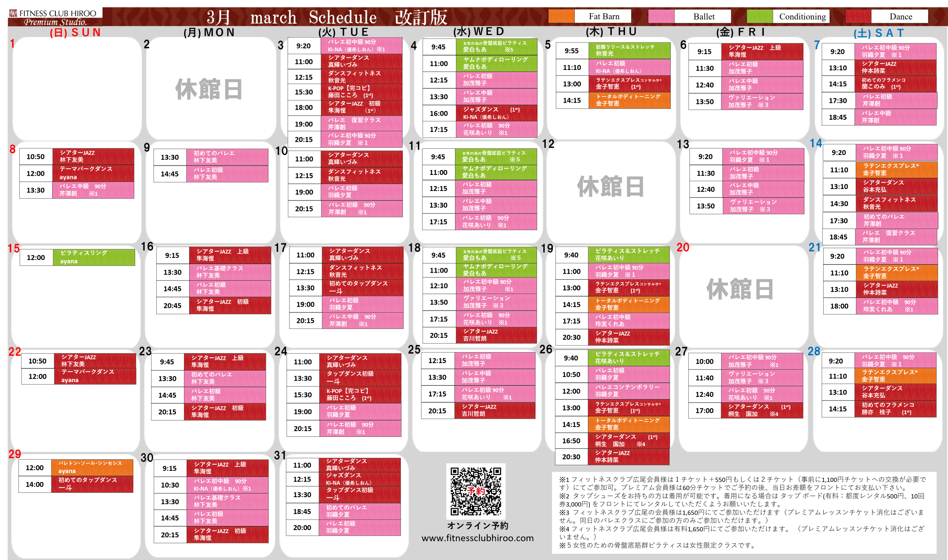Select ピラティスリング class on March 15
The width and height of the screenshot is (948, 560).
click(x=93, y=257)
